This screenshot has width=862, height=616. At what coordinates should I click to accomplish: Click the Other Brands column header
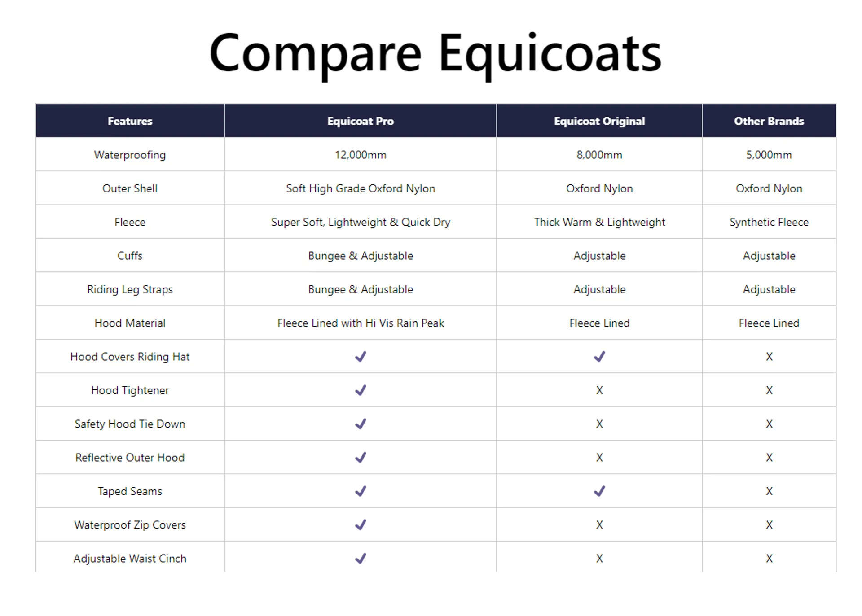coord(769,121)
